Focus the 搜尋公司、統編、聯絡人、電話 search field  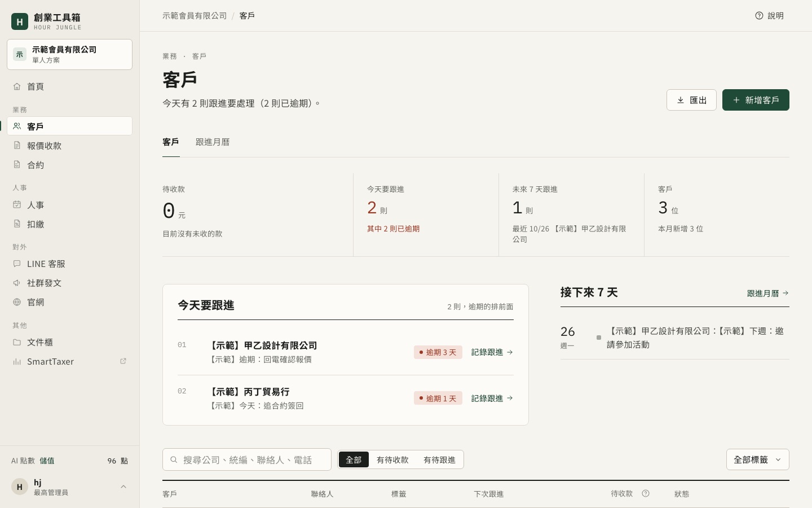(x=247, y=459)
